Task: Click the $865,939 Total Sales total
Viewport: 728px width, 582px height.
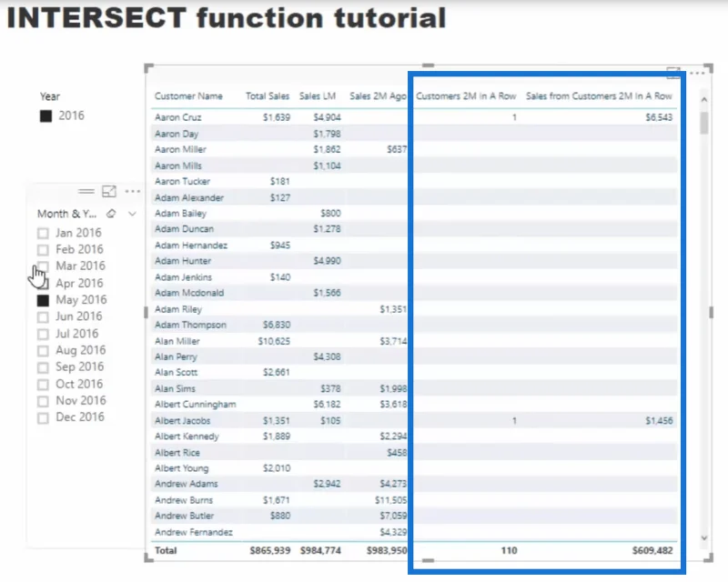Action: (x=269, y=550)
